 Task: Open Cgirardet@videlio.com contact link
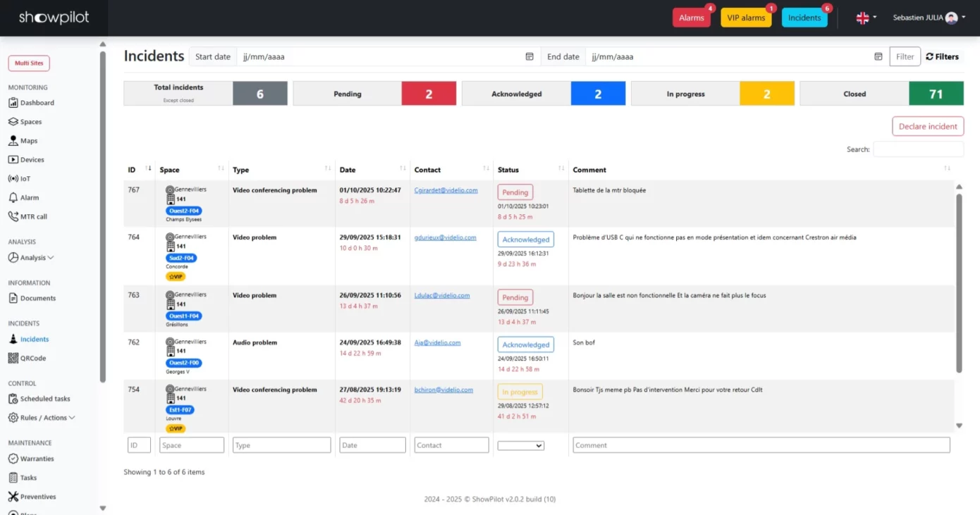pos(446,190)
